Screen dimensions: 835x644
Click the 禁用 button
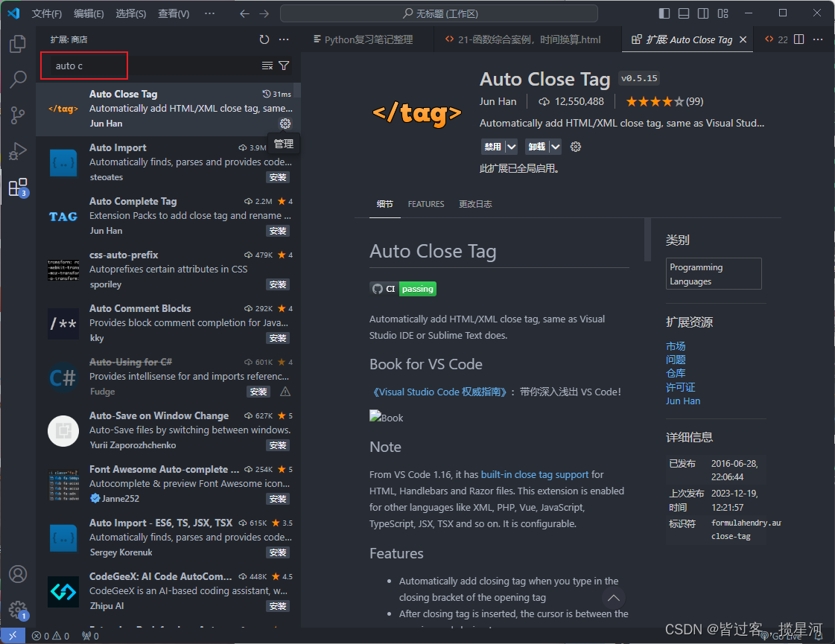pos(492,147)
